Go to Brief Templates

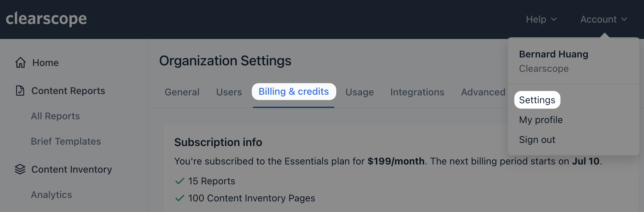click(x=66, y=142)
